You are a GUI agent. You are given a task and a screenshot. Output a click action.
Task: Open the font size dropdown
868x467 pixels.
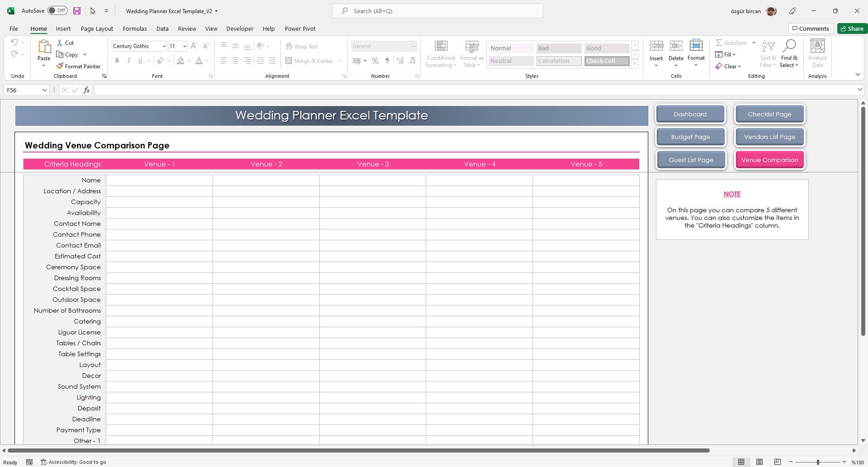(x=184, y=46)
